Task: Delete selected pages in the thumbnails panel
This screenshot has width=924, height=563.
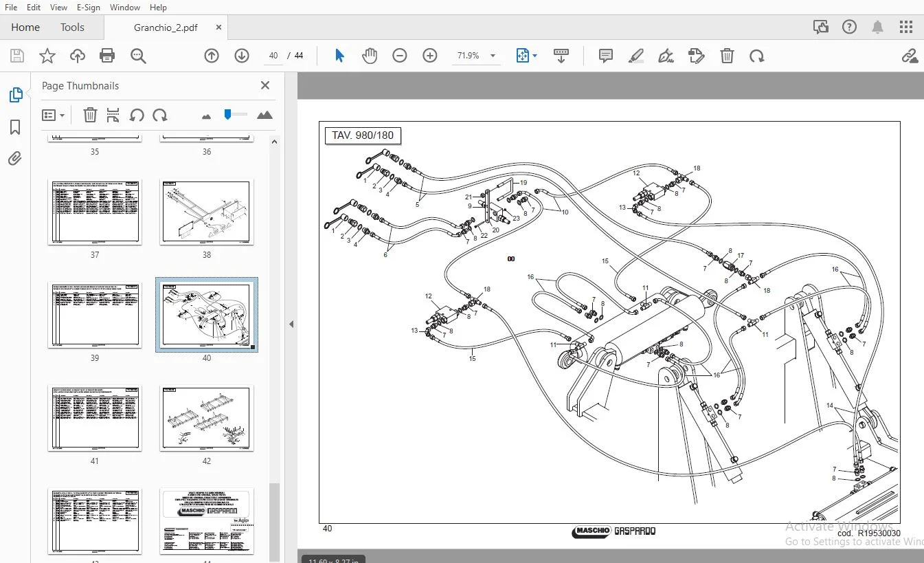Action: (90, 115)
